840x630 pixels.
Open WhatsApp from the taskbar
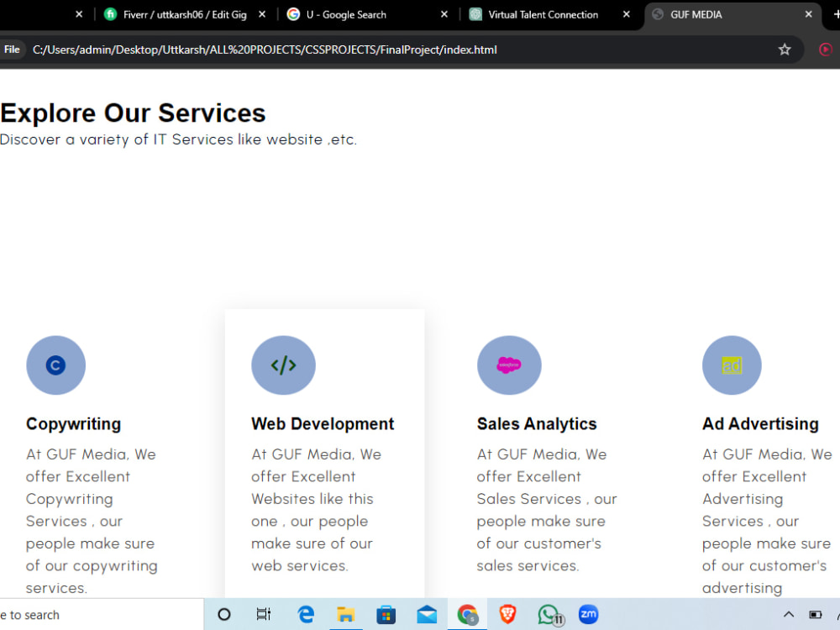tap(549, 615)
